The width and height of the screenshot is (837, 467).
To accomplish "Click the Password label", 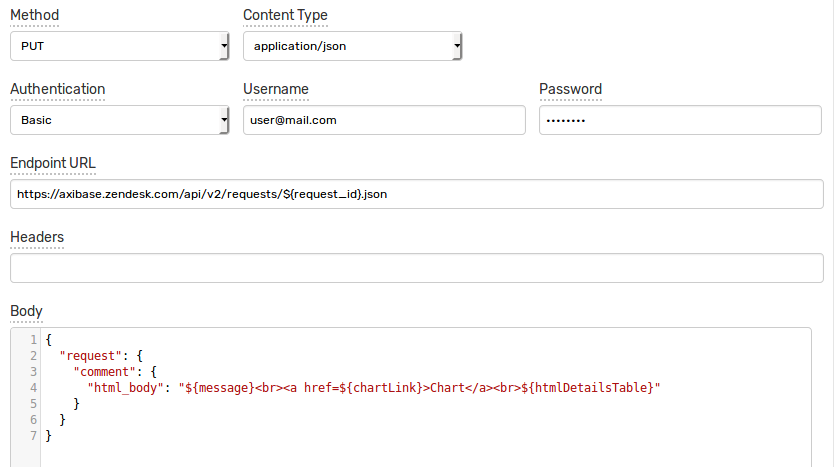I will [570, 89].
